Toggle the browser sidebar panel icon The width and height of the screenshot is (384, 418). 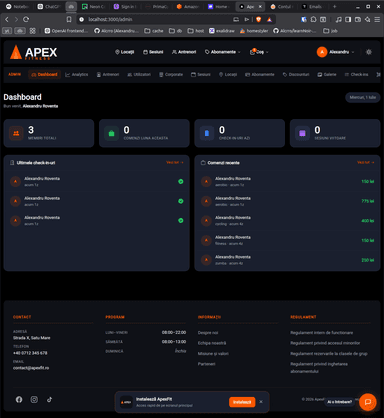click(x=348, y=19)
